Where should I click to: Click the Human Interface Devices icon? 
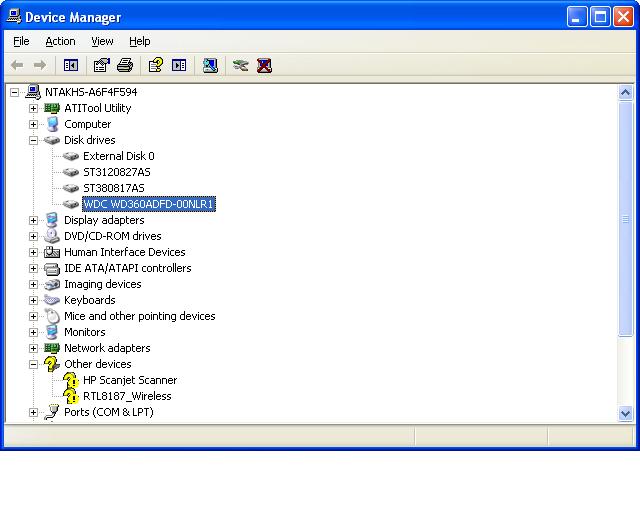point(52,252)
